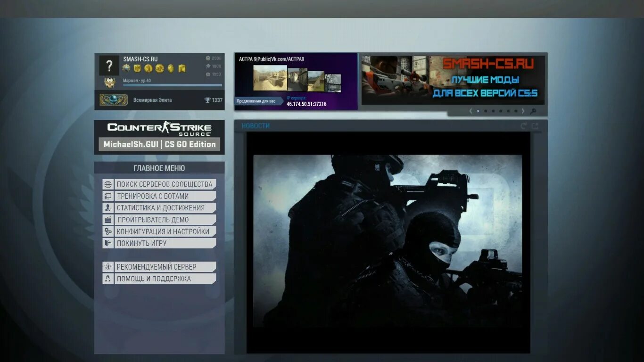Viewport: 644px width, 362px height.
Task: Open the news in an external window
Action: tap(535, 126)
